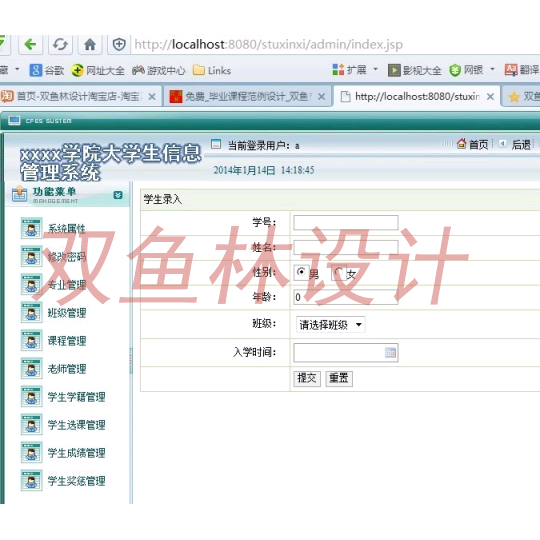This screenshot has width=540, height=540.
Task: Click the 学生成绩管理 menu icon
Action: pyautogui.click(x=31, y=453)
